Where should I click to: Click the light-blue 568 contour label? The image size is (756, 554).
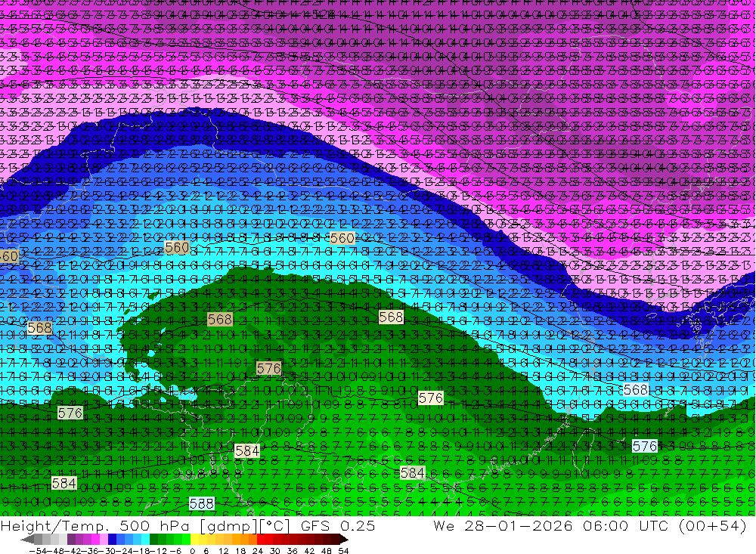(x=636, y=389)
